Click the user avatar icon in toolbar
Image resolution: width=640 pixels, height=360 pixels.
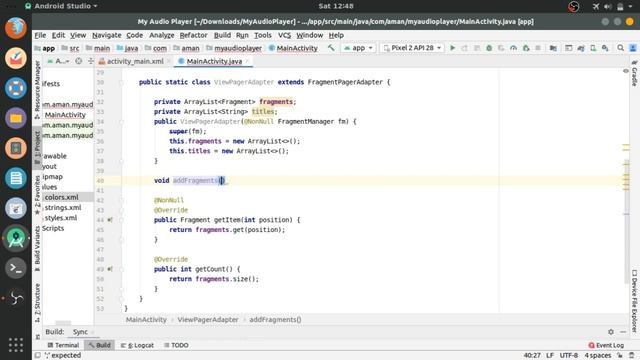pyautogui.click(x=633, y=48)
